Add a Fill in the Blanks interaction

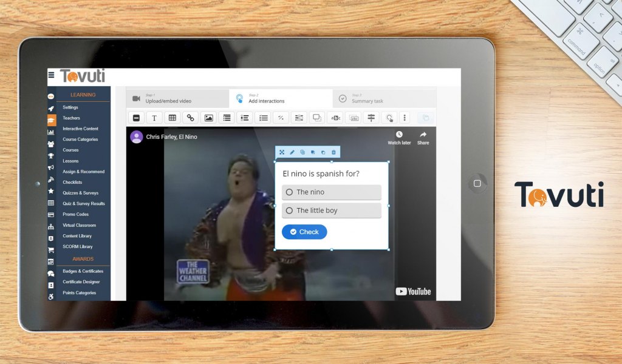tap(353, 118)
